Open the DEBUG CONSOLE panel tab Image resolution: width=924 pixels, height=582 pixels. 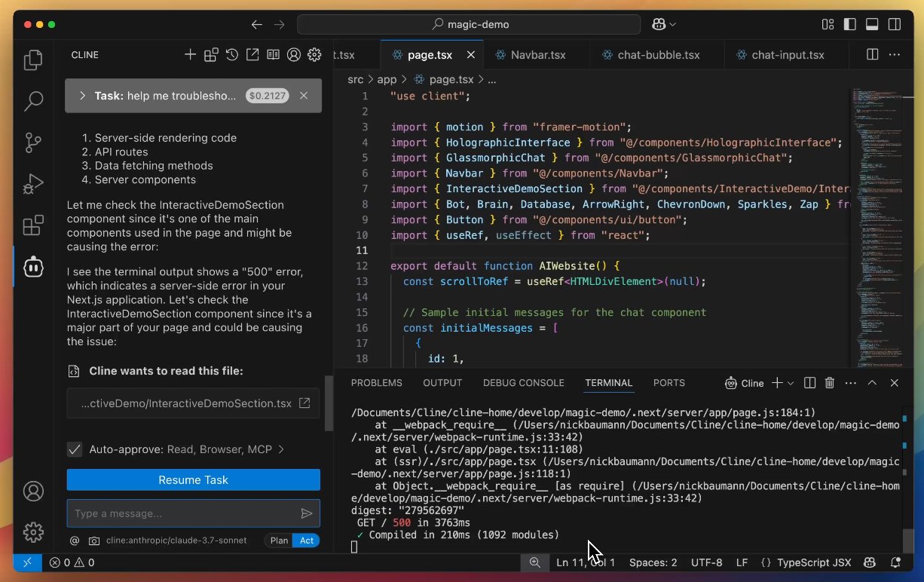click(x=524, y=383)
